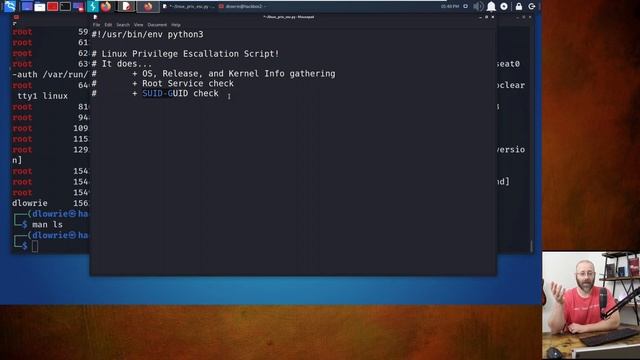
Task: Switch to the dlowrie@hackbox terminal taskbar entry
Action: [x=243, y=7]
